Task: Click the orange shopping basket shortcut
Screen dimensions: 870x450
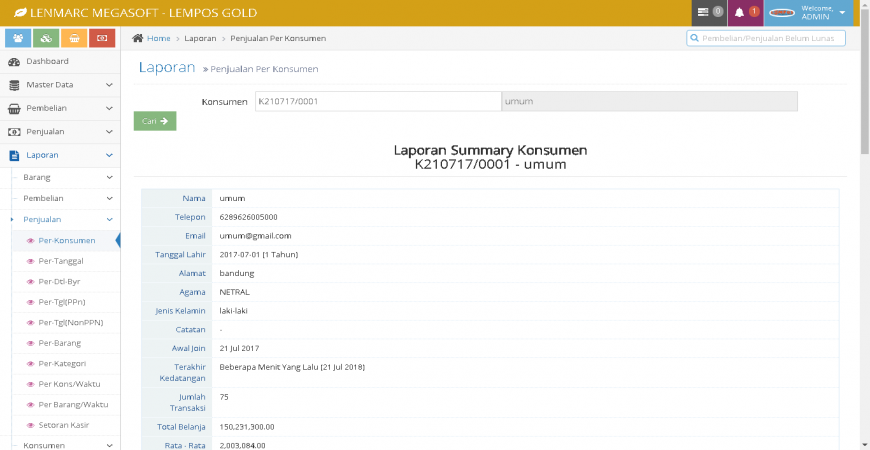Action: coord(74,38)
